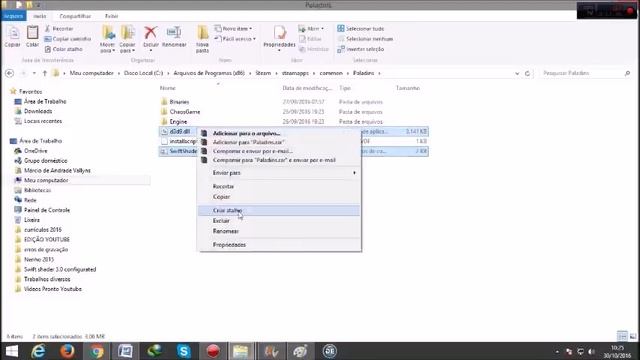Switch to the Exibir ribbon tab
Screen dimensions: 640x360
111,16
